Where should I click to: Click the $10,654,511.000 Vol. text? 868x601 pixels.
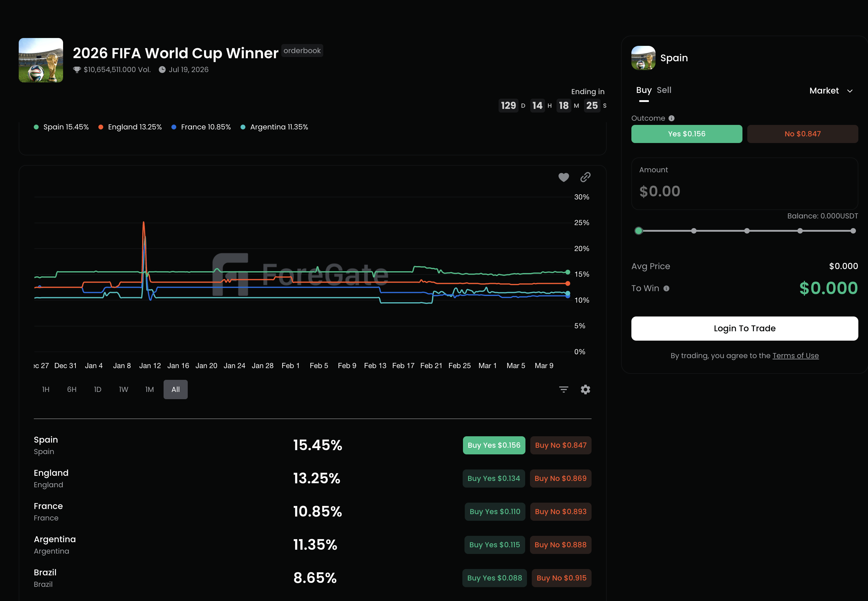point(117,70)
